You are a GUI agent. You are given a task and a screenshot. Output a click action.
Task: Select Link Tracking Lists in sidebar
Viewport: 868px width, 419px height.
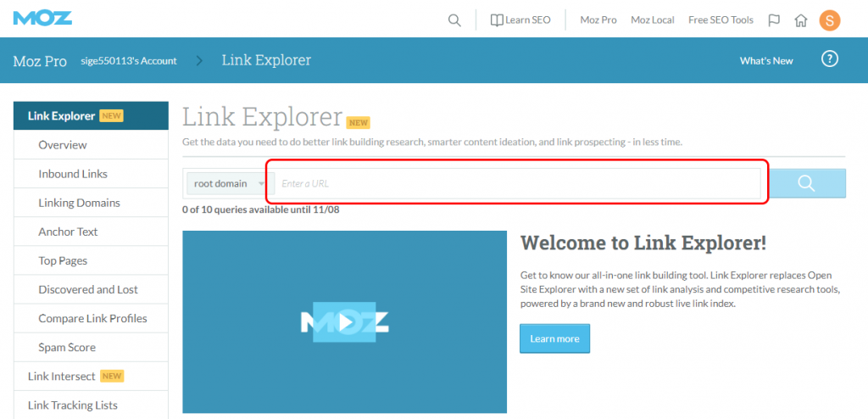click(x=91, y=405)
